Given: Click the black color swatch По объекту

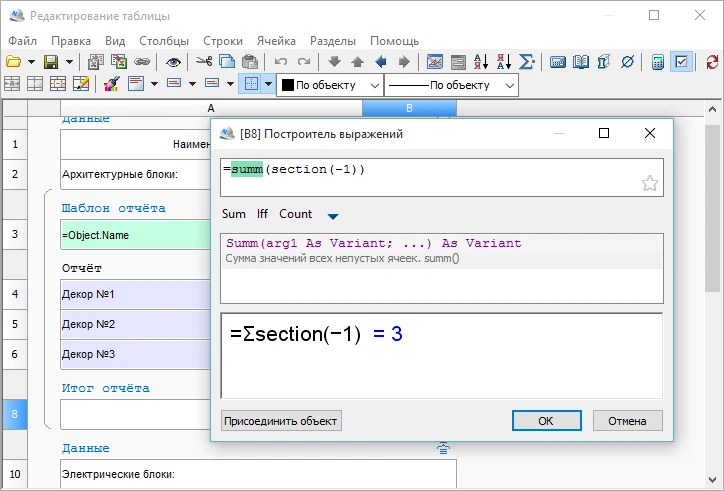Looking at the screenshot, I should (x=286, y=85).
